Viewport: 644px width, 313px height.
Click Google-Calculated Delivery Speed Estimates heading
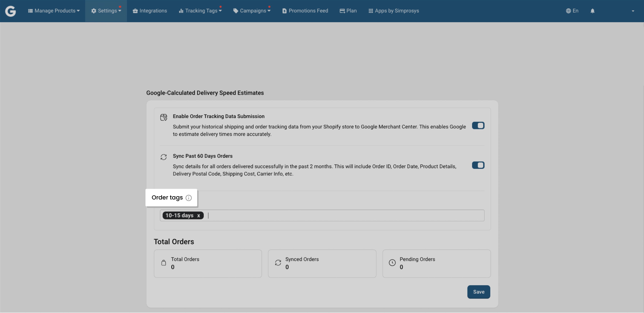click(205, 93)
